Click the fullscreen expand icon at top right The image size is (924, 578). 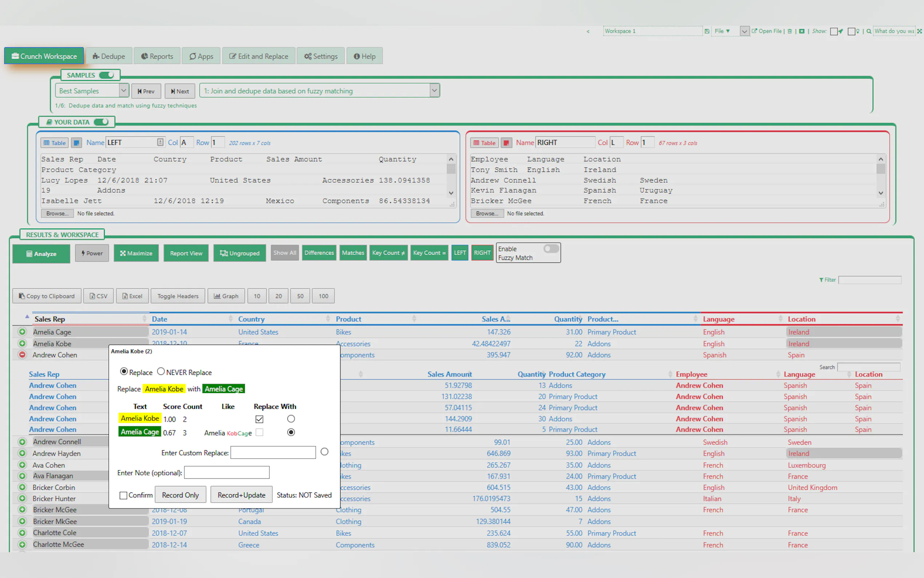point(919,31)
